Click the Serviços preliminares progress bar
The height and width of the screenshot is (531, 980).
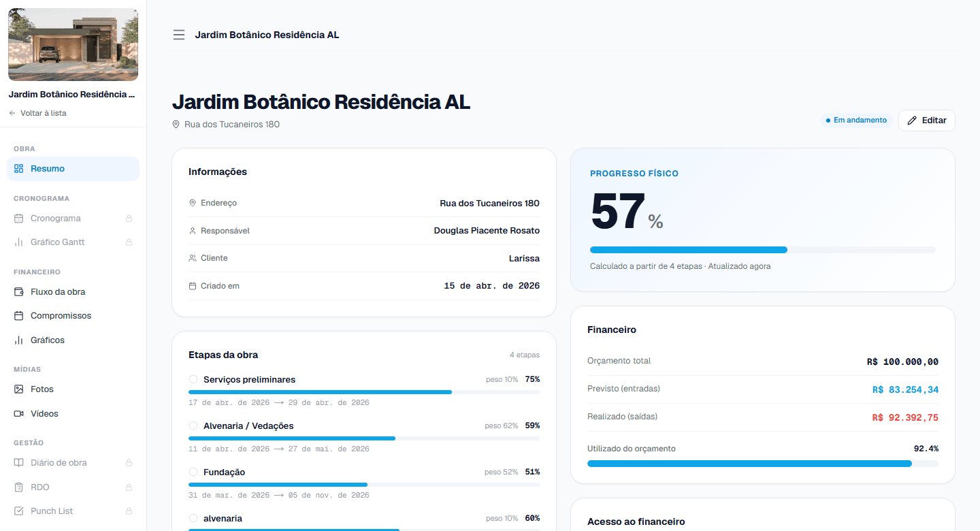pos(364,392)
